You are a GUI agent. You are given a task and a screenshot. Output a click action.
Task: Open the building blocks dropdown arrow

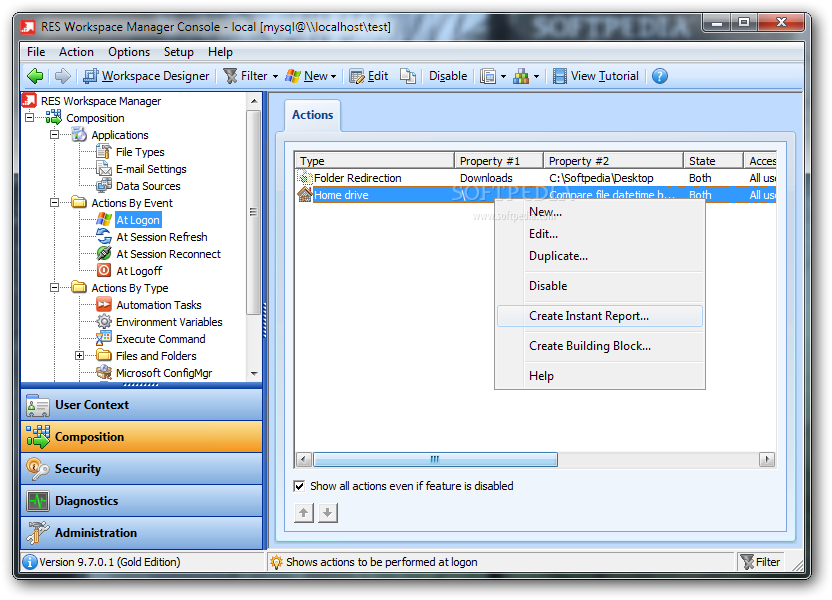pos(536,76)
